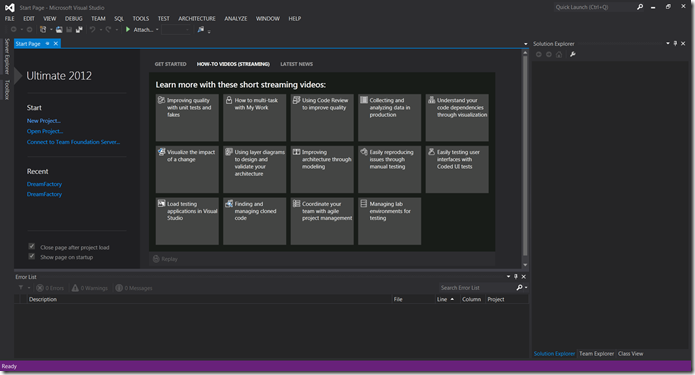Viewport: 695px width, 375px height.
Task: Open Solution Explorer Properties wrench icon
Action: 573,55
